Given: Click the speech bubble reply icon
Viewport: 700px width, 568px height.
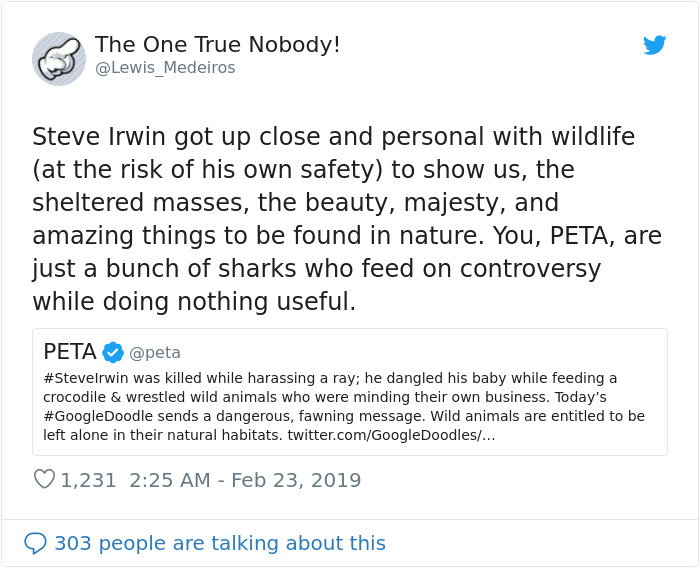Looking at the screenshot, I should (x=35, y=543).
